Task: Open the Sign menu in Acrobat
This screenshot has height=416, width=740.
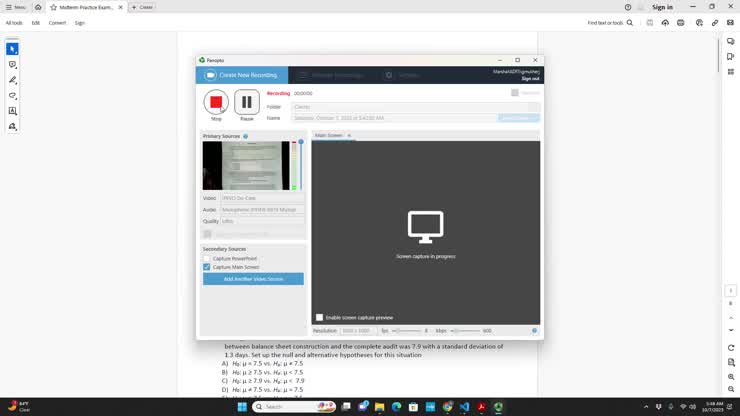Action: point(80,23)
